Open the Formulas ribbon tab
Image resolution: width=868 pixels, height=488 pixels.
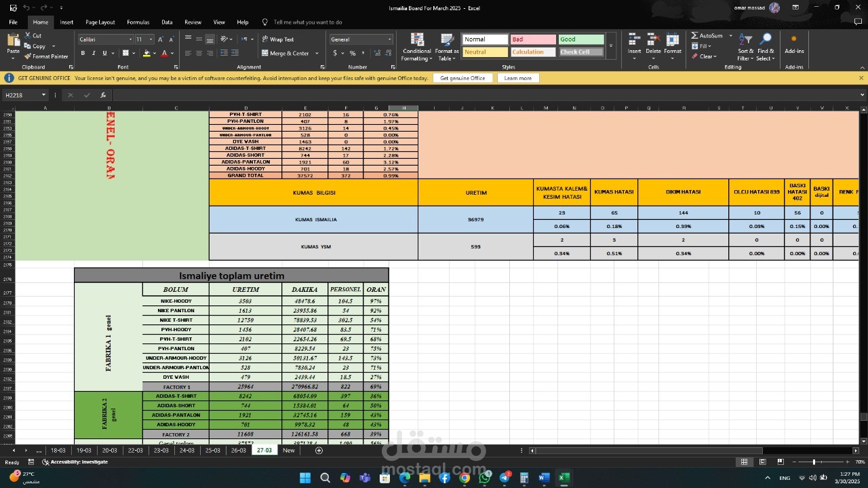click(x=138, y=22)
